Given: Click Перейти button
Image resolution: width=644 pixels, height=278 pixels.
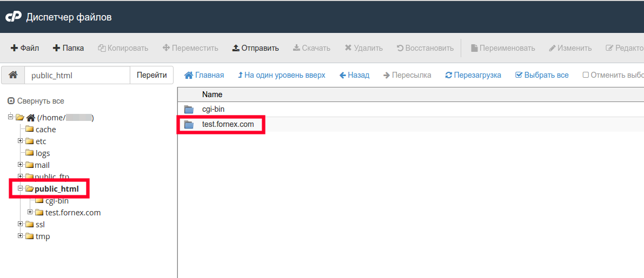Looking at the screenshot, I should pyautogui.click(x=151, y=75).
